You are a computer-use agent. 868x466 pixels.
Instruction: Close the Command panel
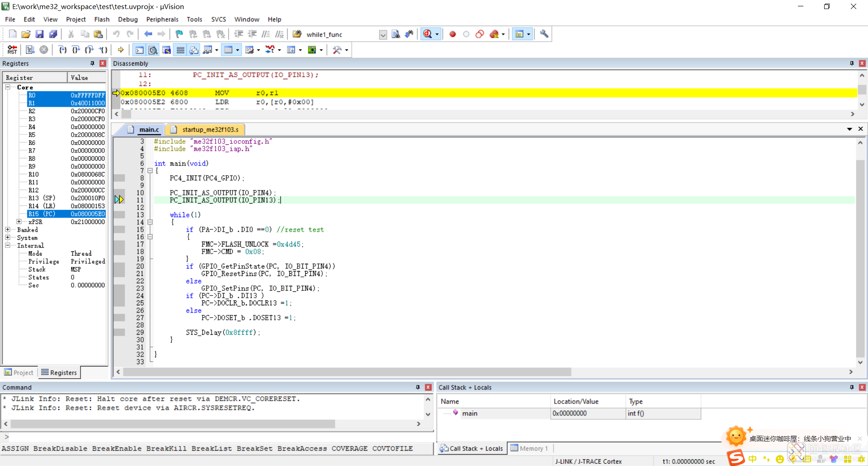tap(428, 387)
